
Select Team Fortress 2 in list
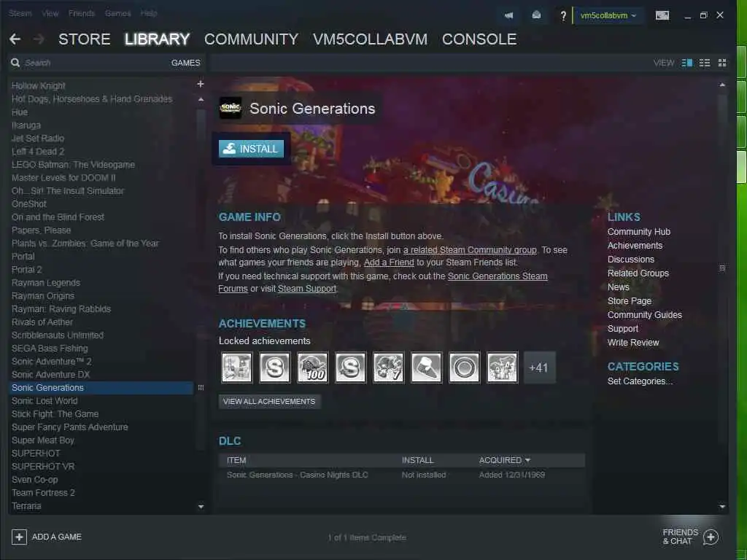point(43,493)
